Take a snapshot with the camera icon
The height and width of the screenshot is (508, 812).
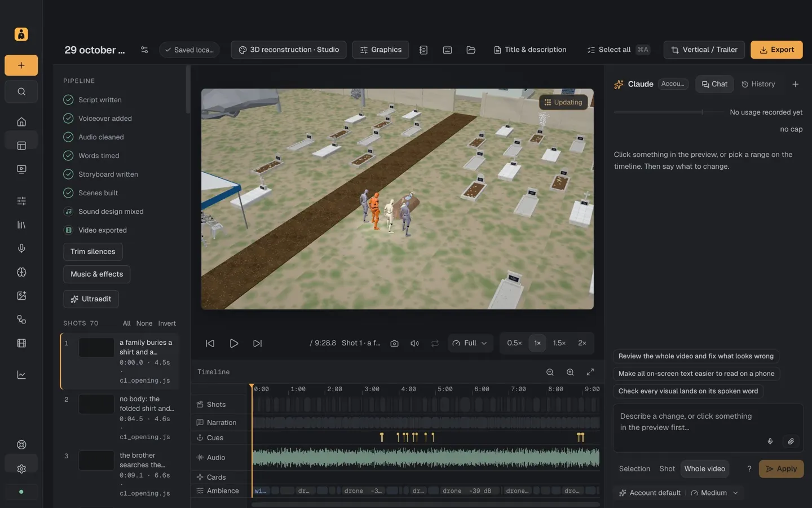394,343
